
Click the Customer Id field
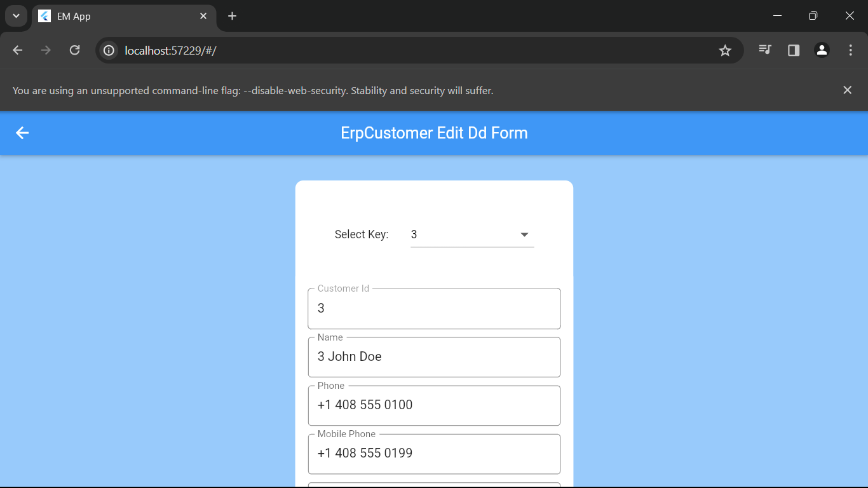tap(434, 309)
